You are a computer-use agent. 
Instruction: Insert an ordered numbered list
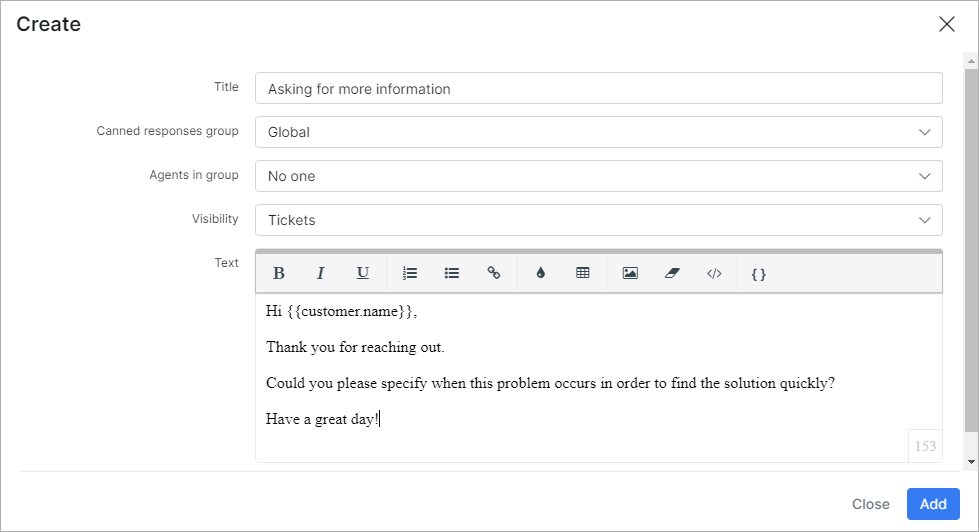410,273
